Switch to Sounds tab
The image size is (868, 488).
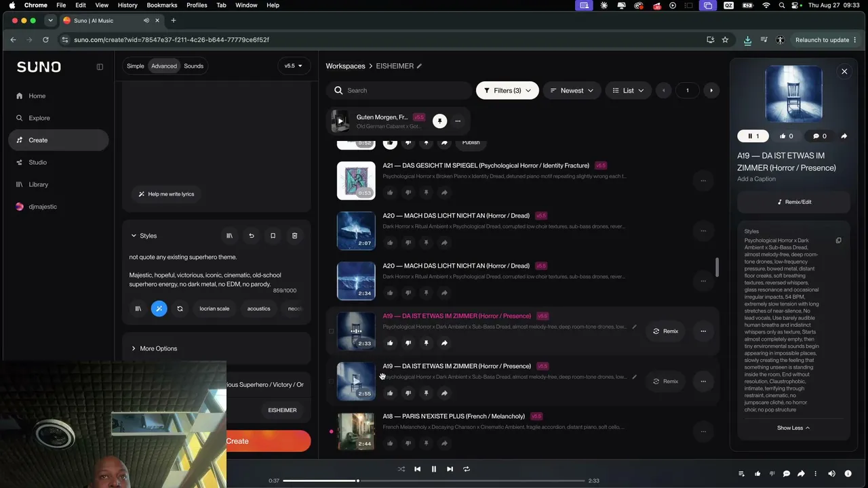click(x=193, y=66)
